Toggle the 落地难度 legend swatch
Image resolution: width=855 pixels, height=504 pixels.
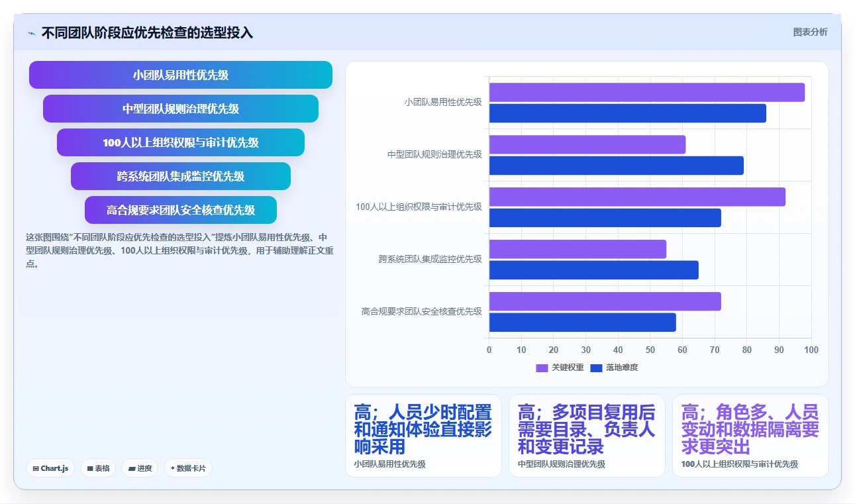[x=596, y=368]
